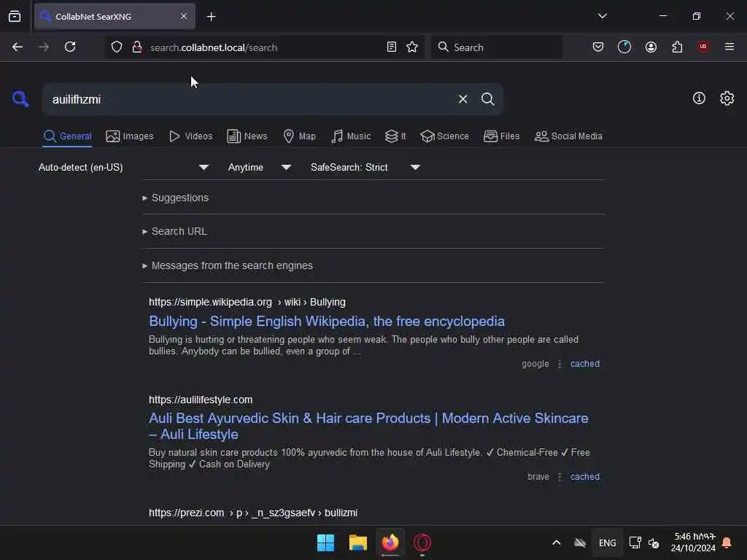Open File Explorer from taskbar

[357, 542]
